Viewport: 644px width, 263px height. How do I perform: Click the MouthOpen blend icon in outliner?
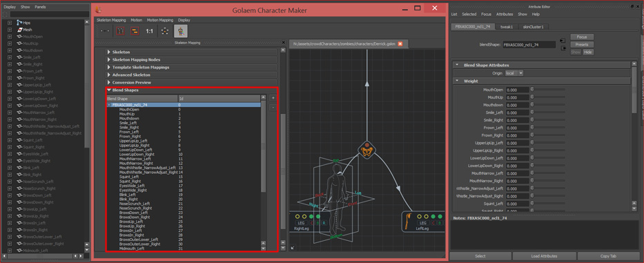19,37
